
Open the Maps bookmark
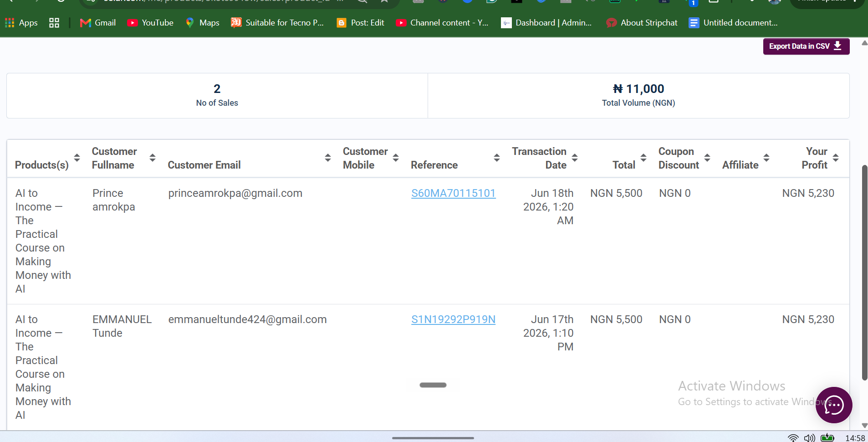pos(203,23)
